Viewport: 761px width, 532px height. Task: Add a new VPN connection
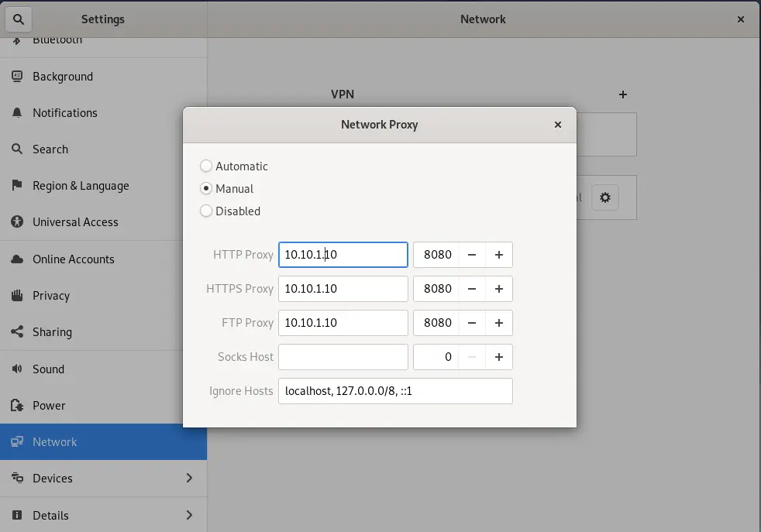point(623,94)
